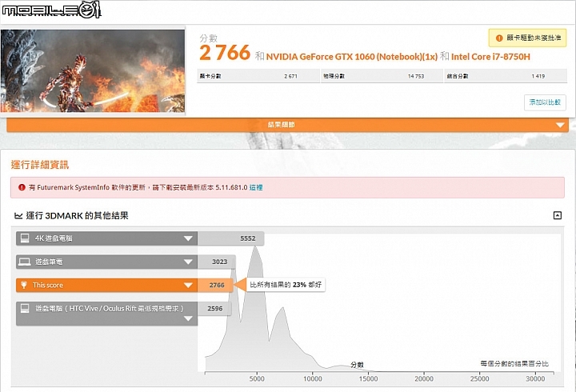Viewport: 576px width, 392px height.
Task: Expand the orange result details bar
Action: point(287,125)
